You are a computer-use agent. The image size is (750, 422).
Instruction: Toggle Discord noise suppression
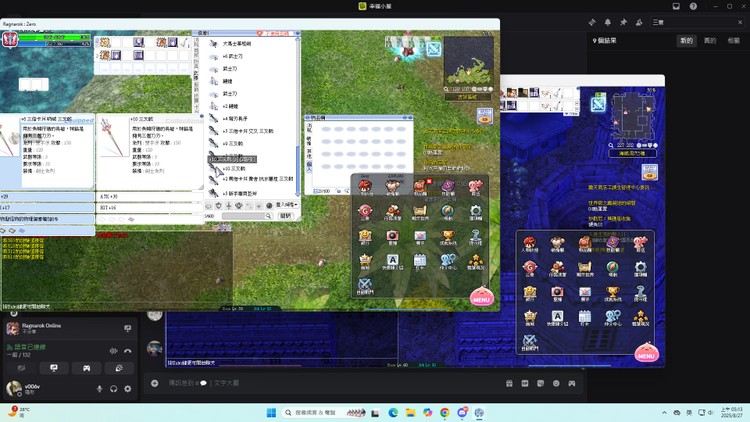point(113,351)
